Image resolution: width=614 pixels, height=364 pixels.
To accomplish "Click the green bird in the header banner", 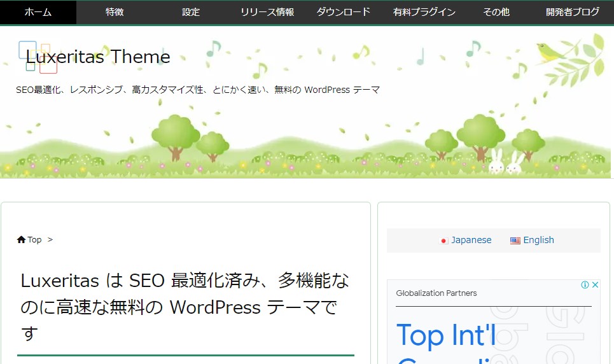I will point(548,53).
